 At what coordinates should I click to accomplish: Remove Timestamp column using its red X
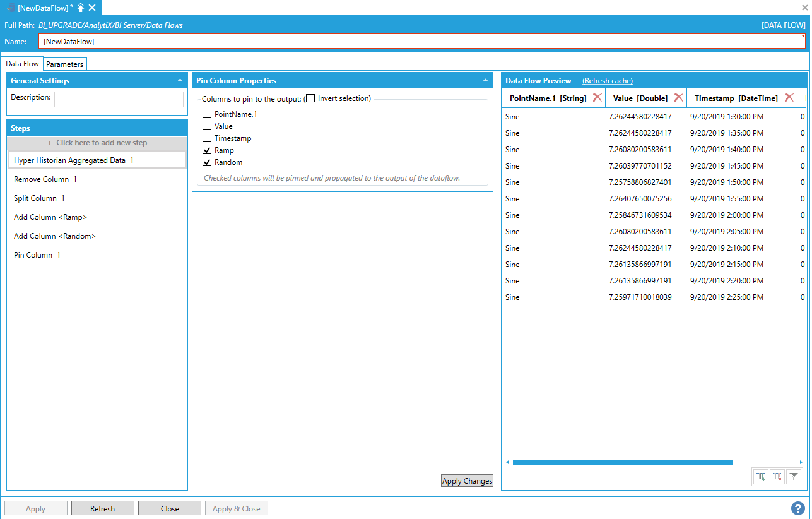(x=789, y=98)
